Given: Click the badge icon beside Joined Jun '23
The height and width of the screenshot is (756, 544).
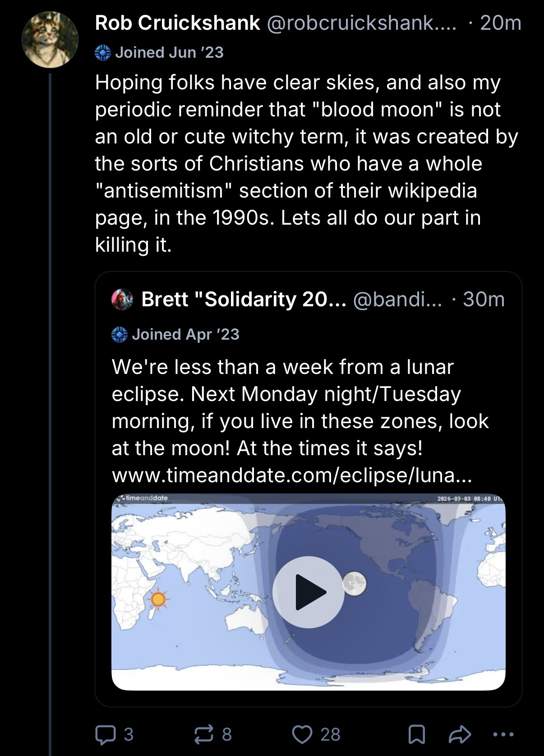Looking at the screenshot, I should (103, 53).
